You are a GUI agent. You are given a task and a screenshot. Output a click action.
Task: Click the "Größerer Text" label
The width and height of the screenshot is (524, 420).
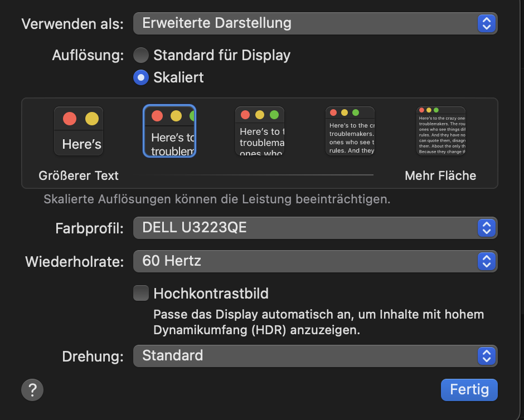(79, 175)
